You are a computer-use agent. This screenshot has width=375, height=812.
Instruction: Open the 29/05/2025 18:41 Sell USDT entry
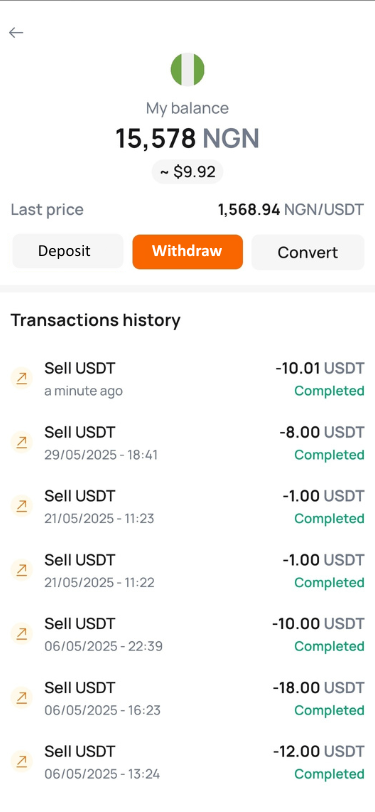click(188, 443)
